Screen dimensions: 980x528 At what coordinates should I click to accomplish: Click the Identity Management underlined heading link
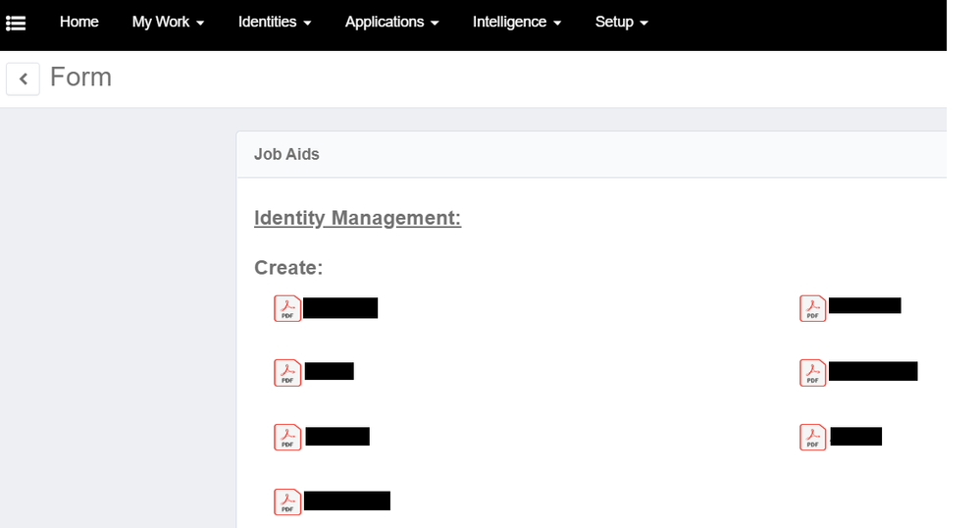tap(357, 218)
